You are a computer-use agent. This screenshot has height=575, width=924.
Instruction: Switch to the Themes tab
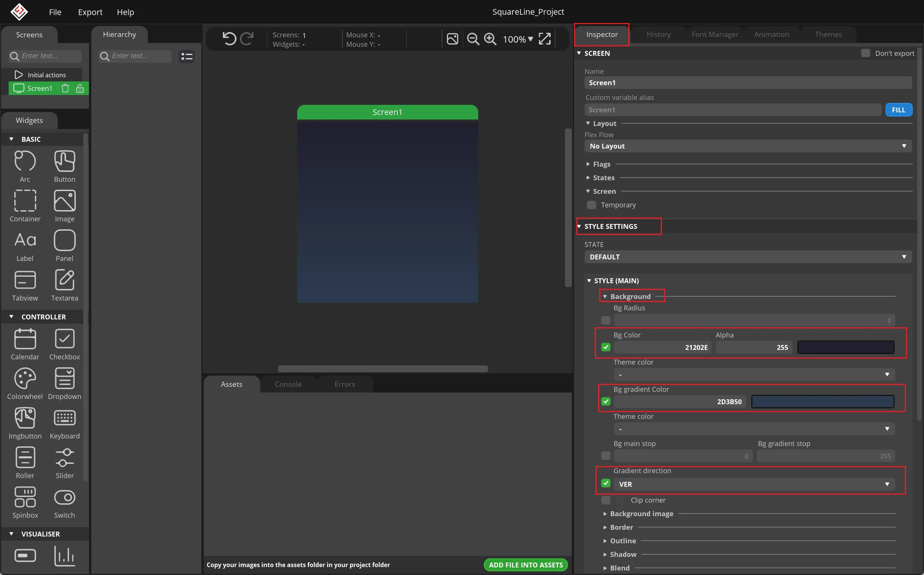click(828, 34)
